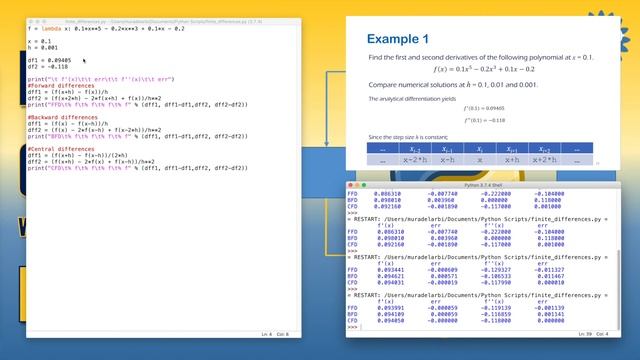Viewport: 640px width, 360px height.
Task: Click f'(0.1) = 0.09405 on the slide
Action: tap(484, 108)
